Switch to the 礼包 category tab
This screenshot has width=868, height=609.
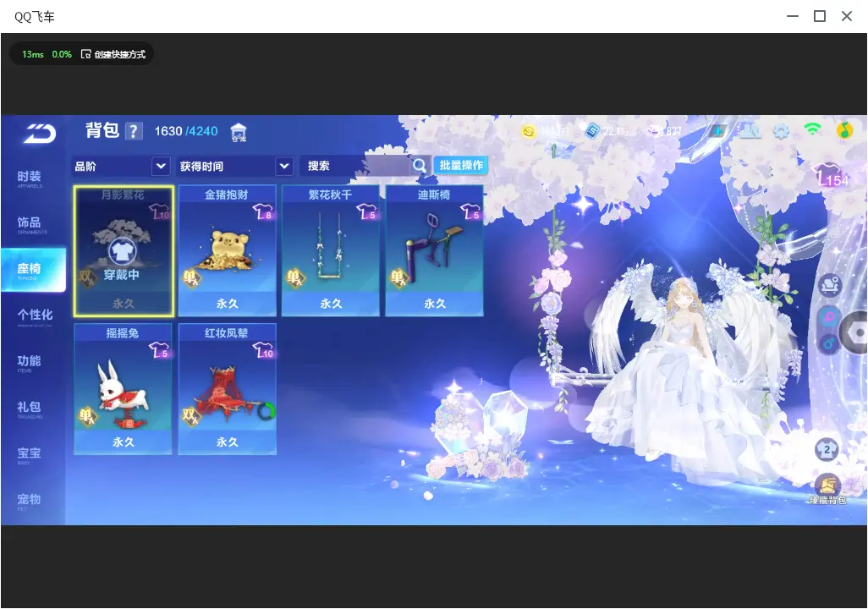click(30, 408)
